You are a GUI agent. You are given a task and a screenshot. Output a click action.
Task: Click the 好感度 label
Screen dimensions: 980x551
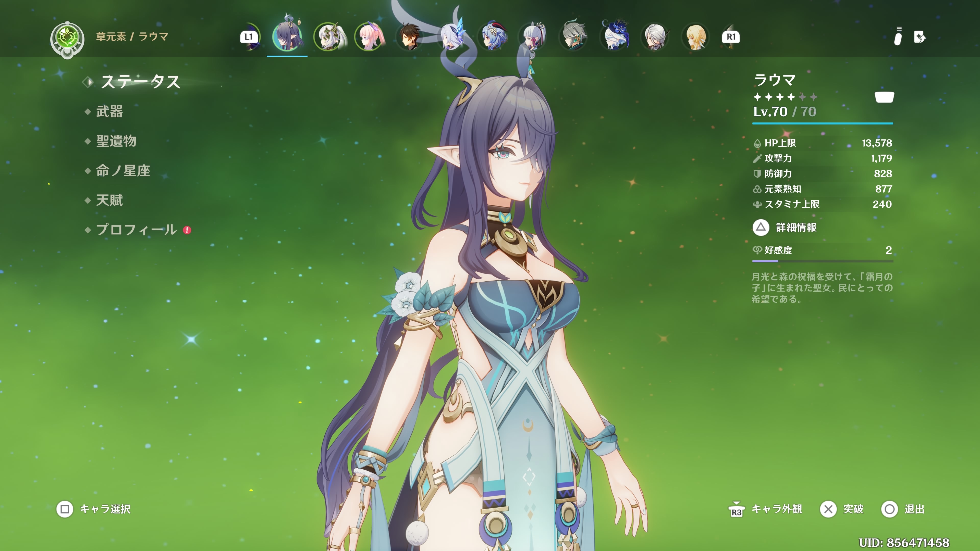[x=778, y=250]
